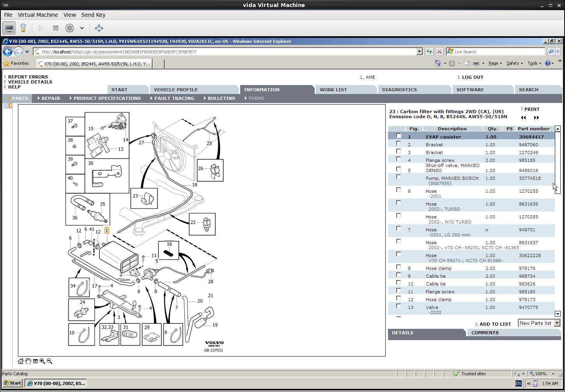
Task: Zoom in on the parts diagram
Action: [x=43, y=361]
